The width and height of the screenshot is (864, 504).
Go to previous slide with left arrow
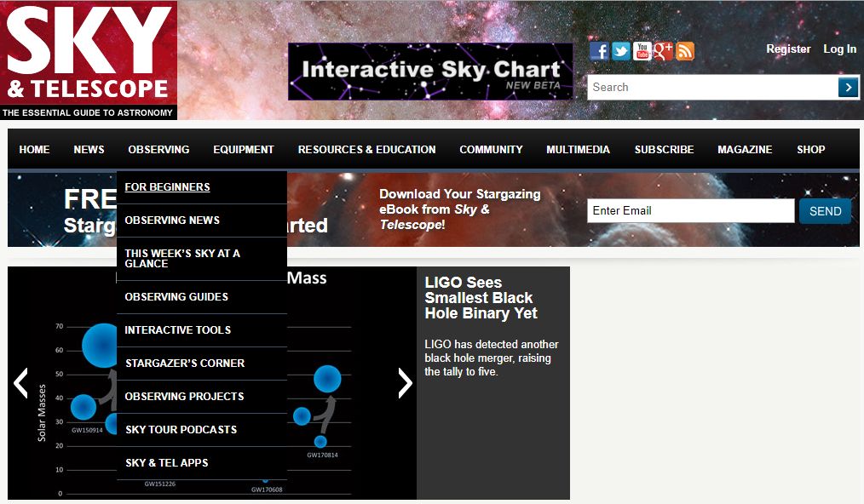pyautogui.click(x=21, y=383)
